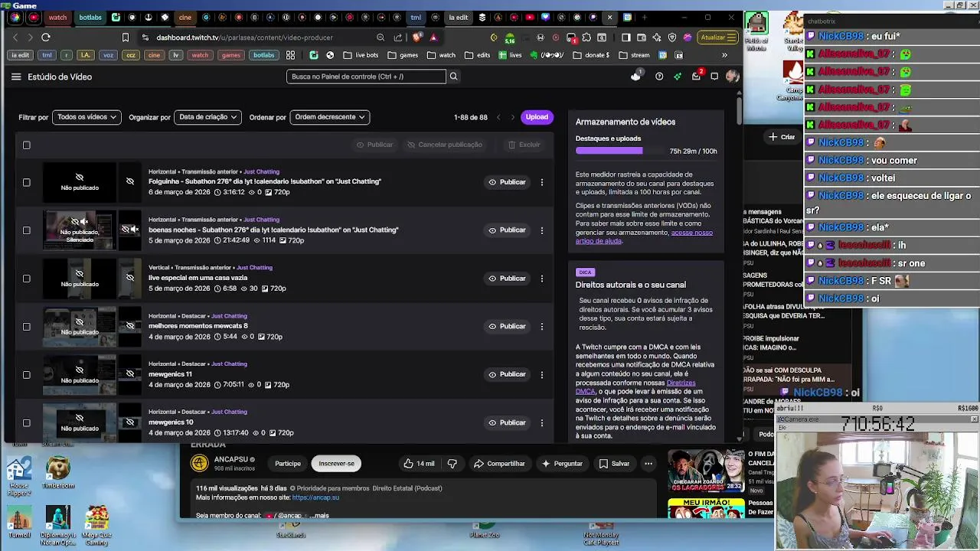The height and width of the screenshot is (551, 980).
Task: Check the boenas noches video checkbox
Action: 26,230
